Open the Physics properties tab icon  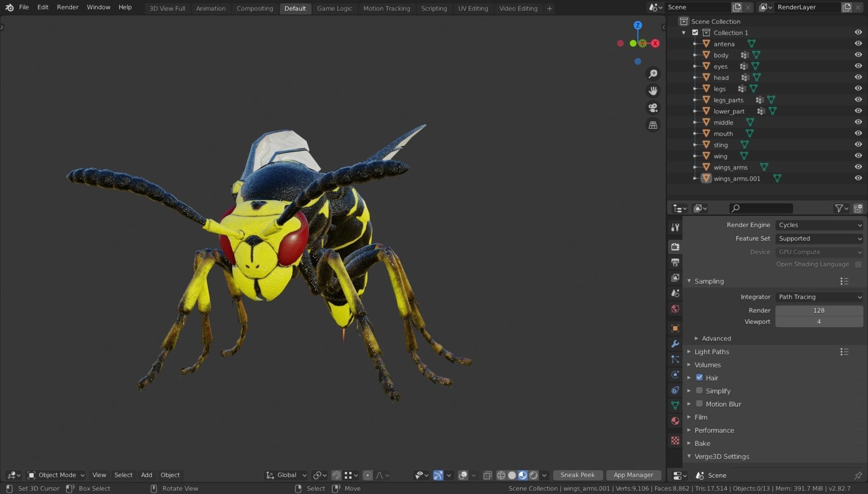[675, 374]
